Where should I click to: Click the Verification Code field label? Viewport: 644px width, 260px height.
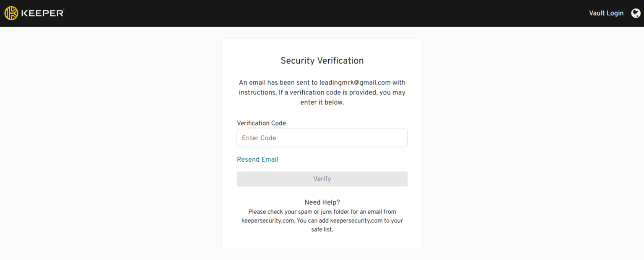pos(261,123)
